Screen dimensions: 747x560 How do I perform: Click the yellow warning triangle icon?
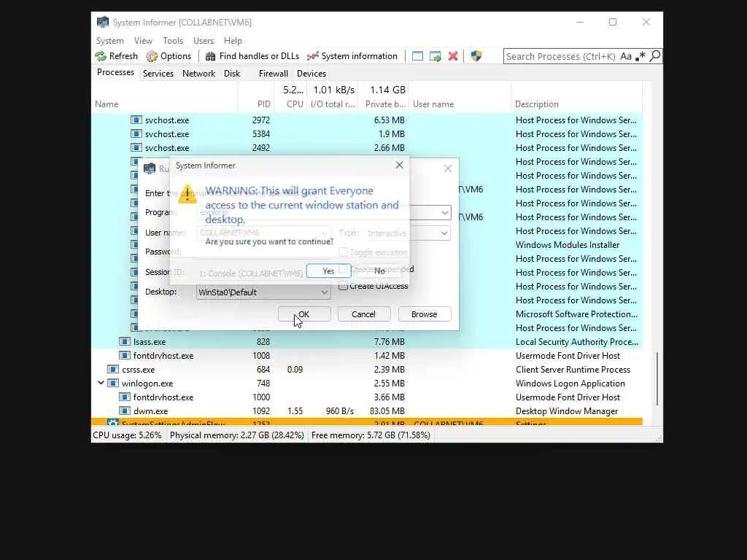point(187,194)
